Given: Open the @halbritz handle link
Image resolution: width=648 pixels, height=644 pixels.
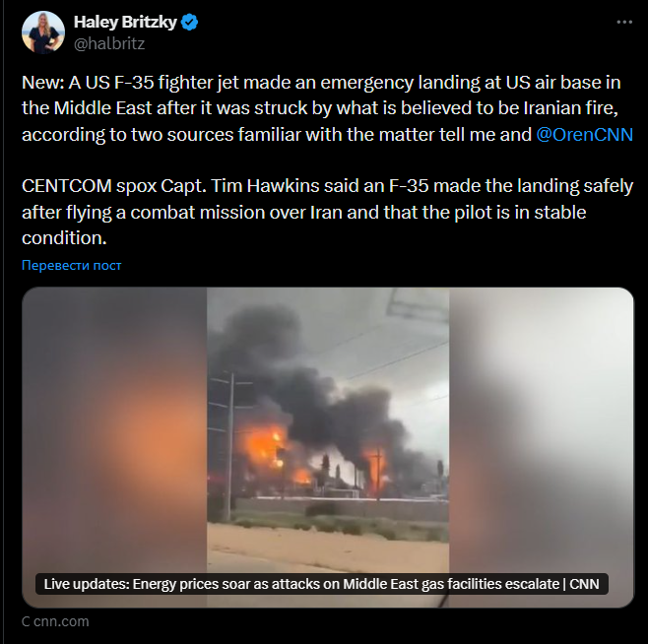Looking at the screenshot, I should pyautogui.click(x=109, y=43).
